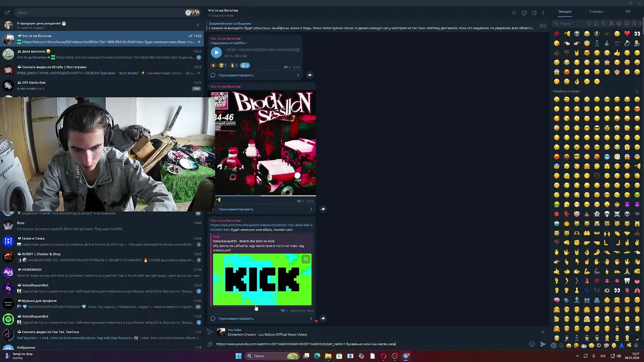Seek the Block Session video progress bar

pyautogui.click(x=265, y=196)
